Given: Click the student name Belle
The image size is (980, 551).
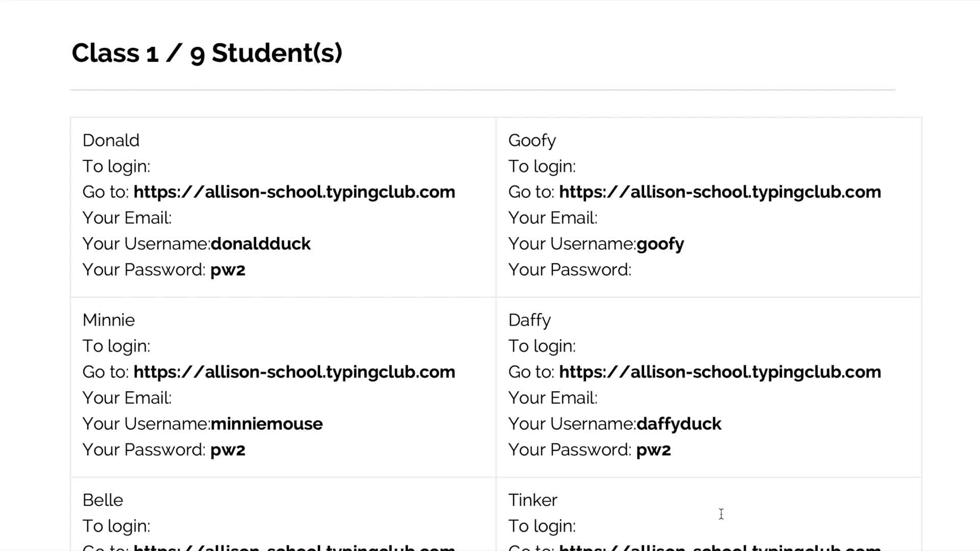Looking at the screenshot, I should tap(103, 500).
